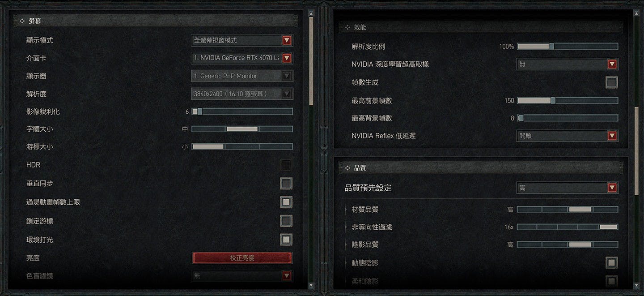Image resolution: width=644 pixels, height=296 pixels.
Task: Open the 顯示模式 red dropdown arrow
Action: [287, 40]
